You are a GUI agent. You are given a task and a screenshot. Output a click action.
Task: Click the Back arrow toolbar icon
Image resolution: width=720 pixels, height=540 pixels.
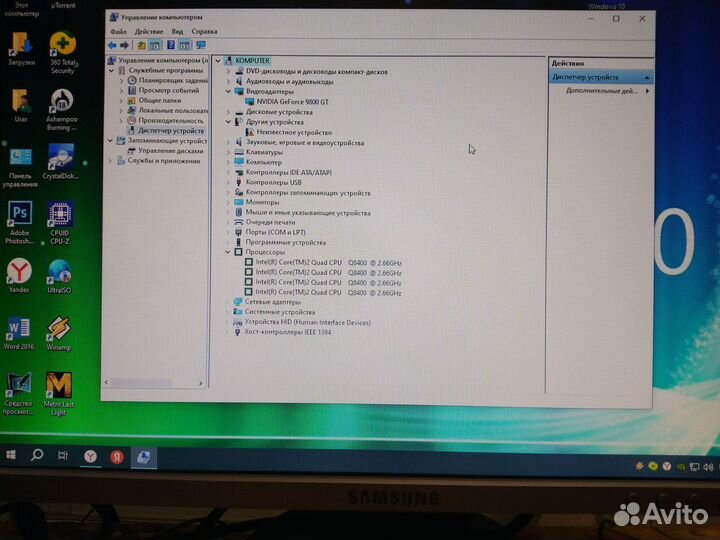coord(112,45)
